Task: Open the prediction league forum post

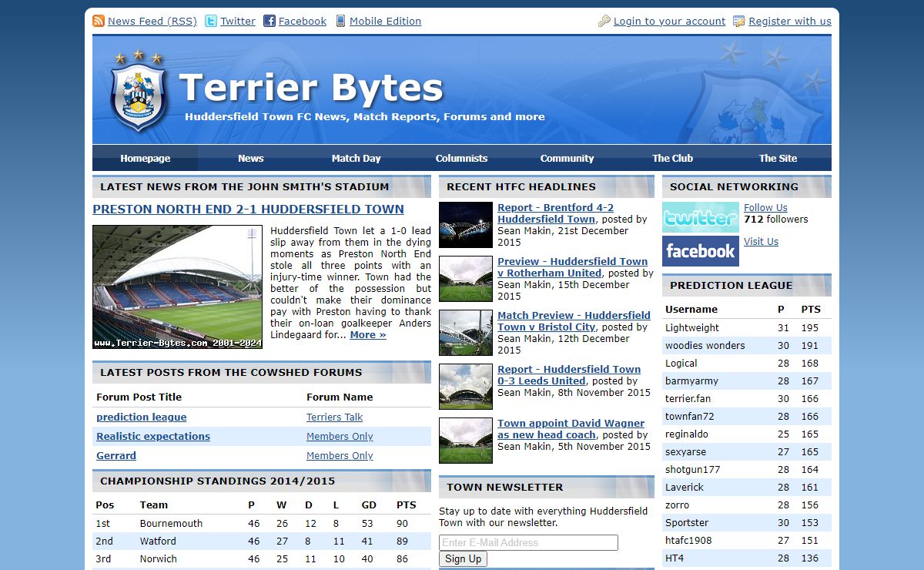Action: [x=141, y=417]
